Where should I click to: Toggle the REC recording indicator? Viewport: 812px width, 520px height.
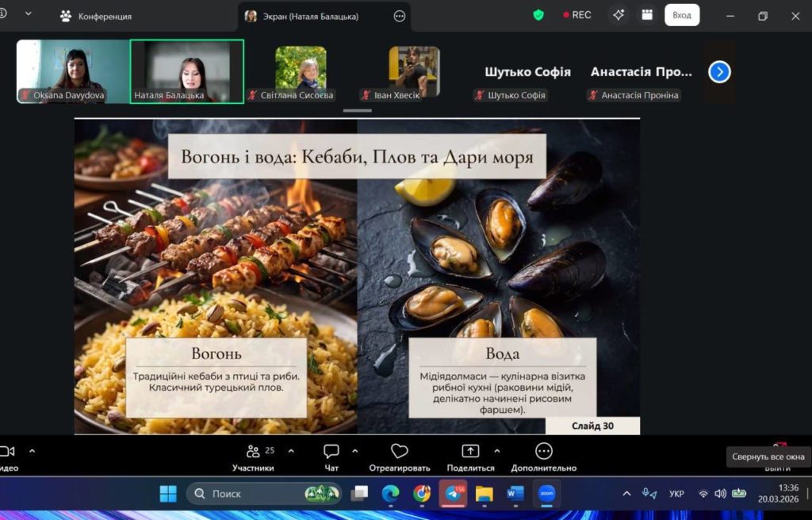(x=577, y=15)
